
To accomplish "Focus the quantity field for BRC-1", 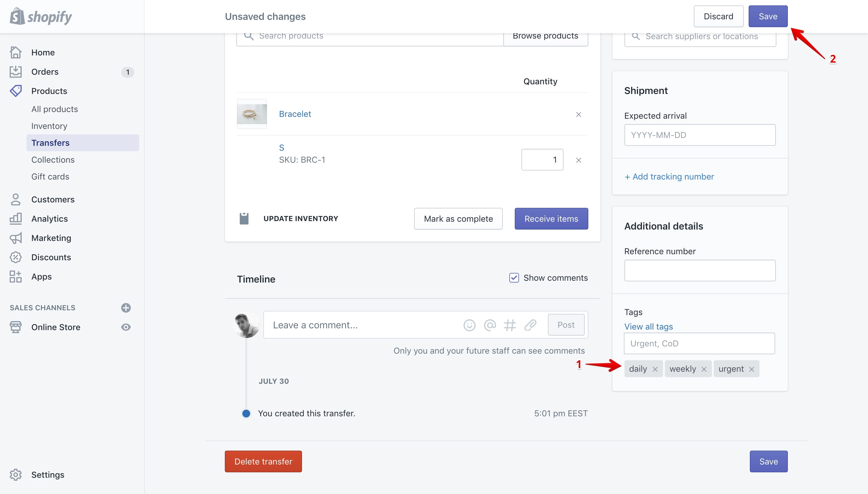I will pyautogui.click(x=542, y=160).
